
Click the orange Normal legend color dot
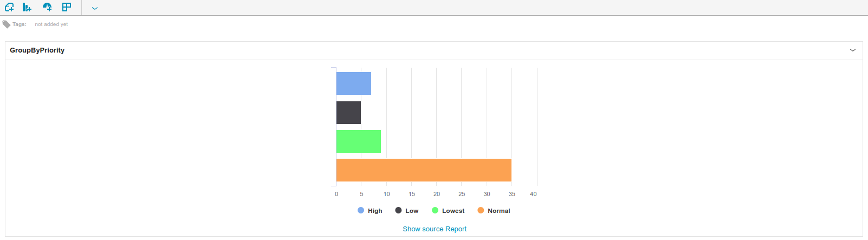click(x=481, y=210)
